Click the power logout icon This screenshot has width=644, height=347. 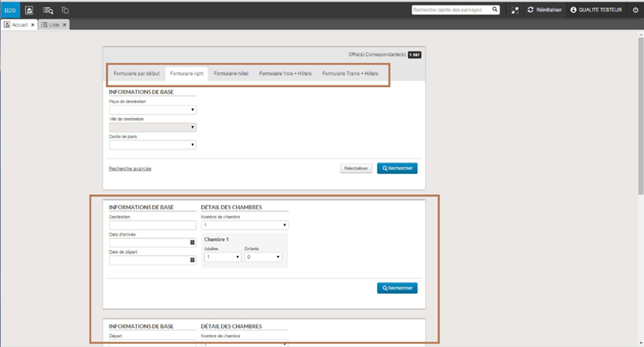point(635,10)
